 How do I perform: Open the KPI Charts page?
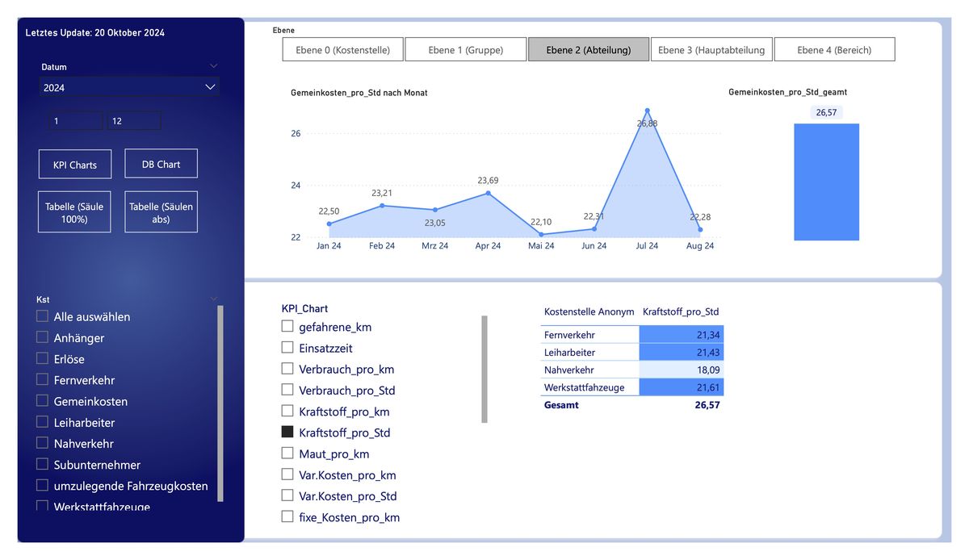pyautogui.click(x=75, y=165)
